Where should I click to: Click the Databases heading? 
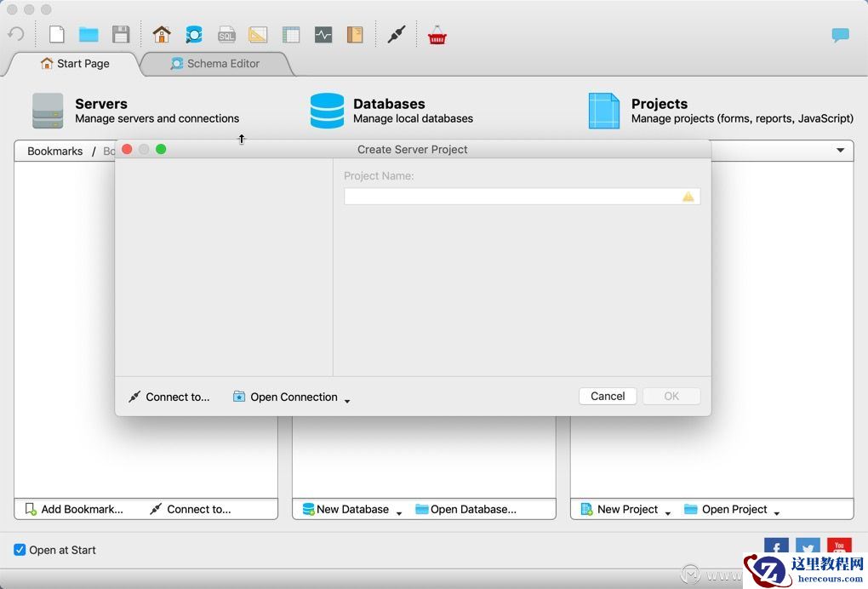click(x=389, y=104)
